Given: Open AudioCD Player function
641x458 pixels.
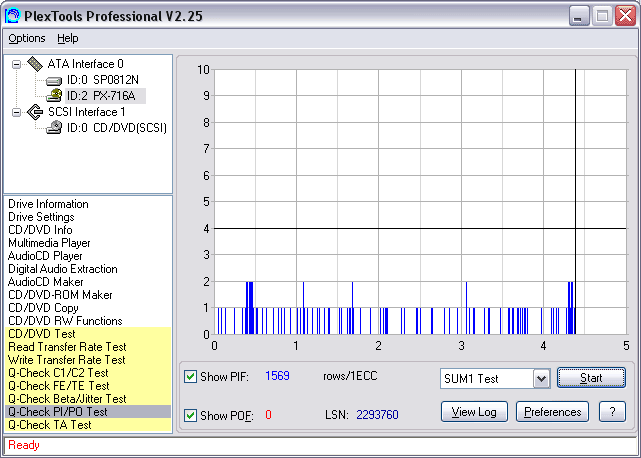Looking at the screenshot, I should [45, 256].
